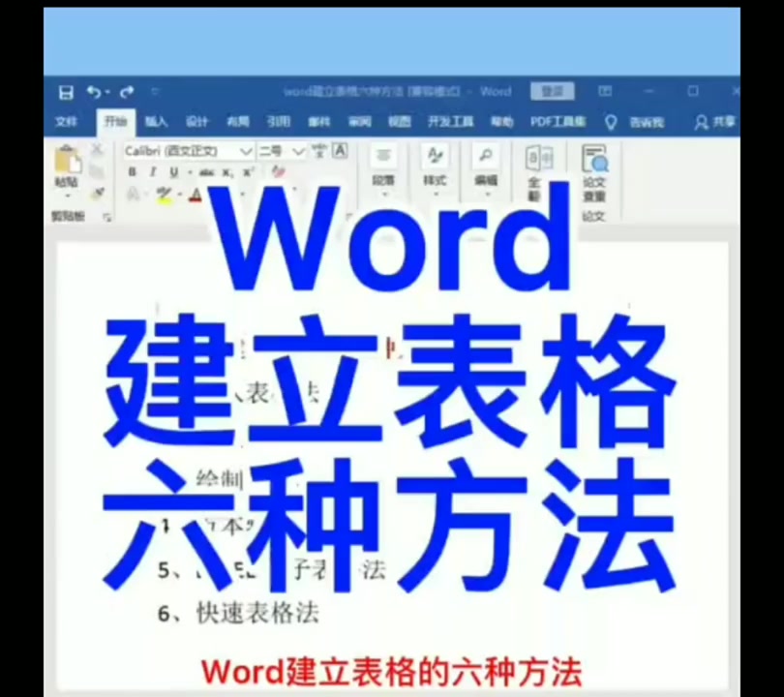This screenshot has height=697, width=784.
Task: Open the Undo history dropdown arrow
Action: [107, 93]
